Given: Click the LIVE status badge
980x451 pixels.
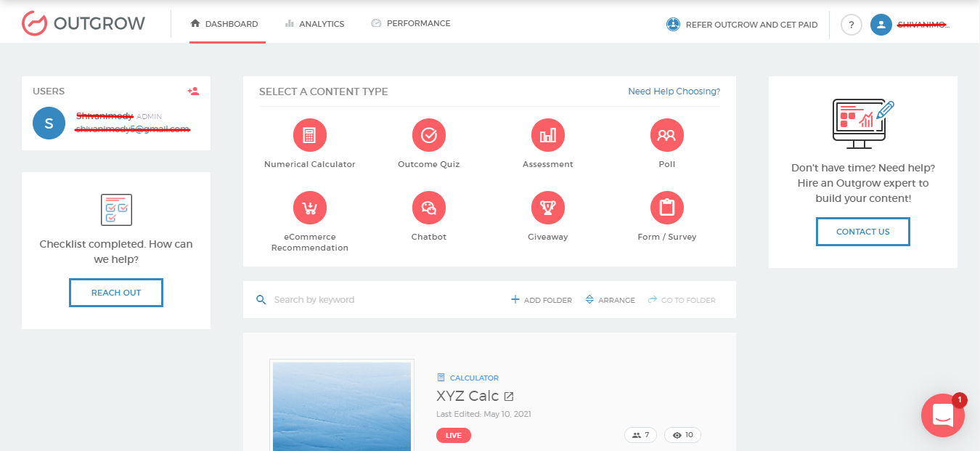Looking at the screenshot, I should click(454, 435).
